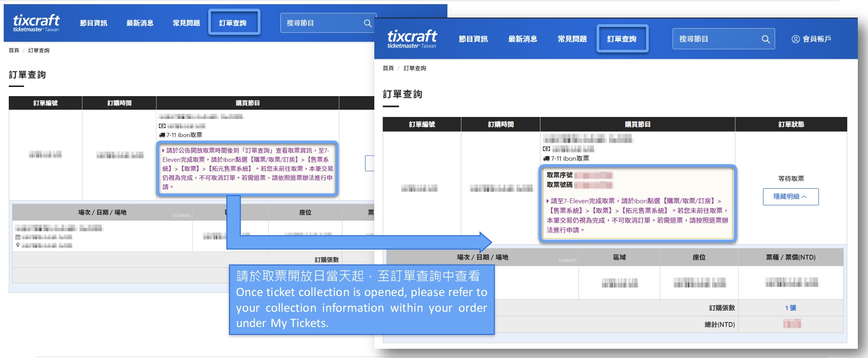
Task: Focus the 搜尋節目 search field in right window
Action: coord(717,39)
